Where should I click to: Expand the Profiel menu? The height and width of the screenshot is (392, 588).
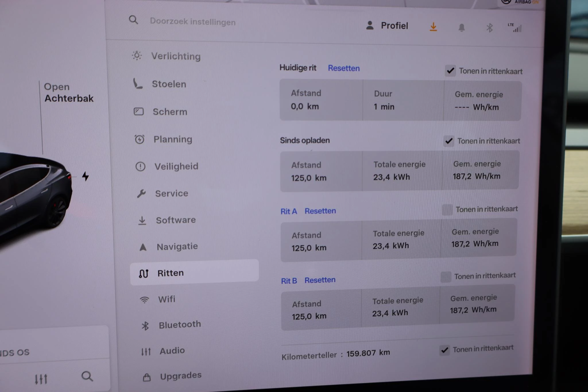tap(388, 26)
